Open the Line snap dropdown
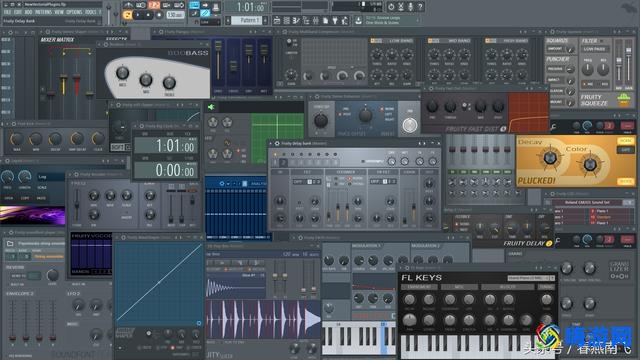The width and height of the screenshot is (640, 360). [210, 22]
